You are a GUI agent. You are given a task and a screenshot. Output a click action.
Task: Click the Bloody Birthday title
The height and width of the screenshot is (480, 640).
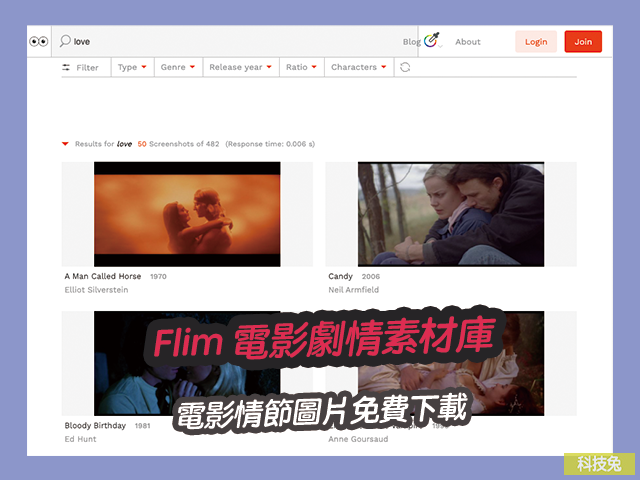(95, 425)
